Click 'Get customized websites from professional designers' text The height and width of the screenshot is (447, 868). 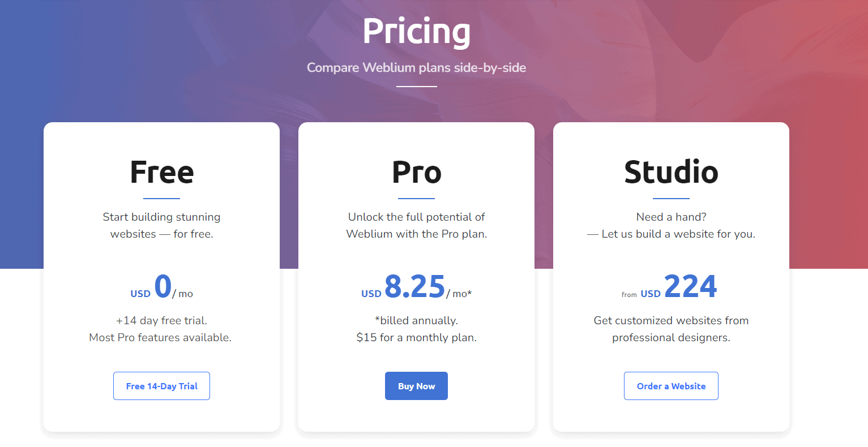(671, 329)
